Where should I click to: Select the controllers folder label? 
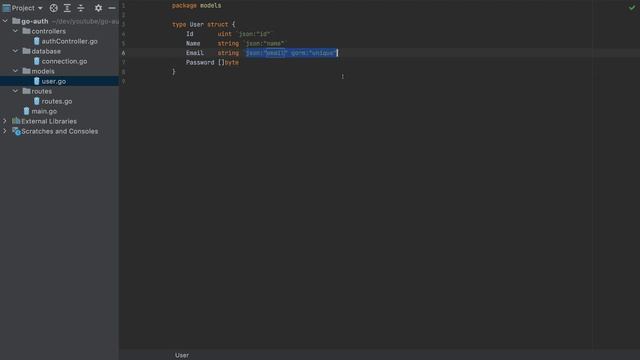pyautogui.click(x=49, y=31)
